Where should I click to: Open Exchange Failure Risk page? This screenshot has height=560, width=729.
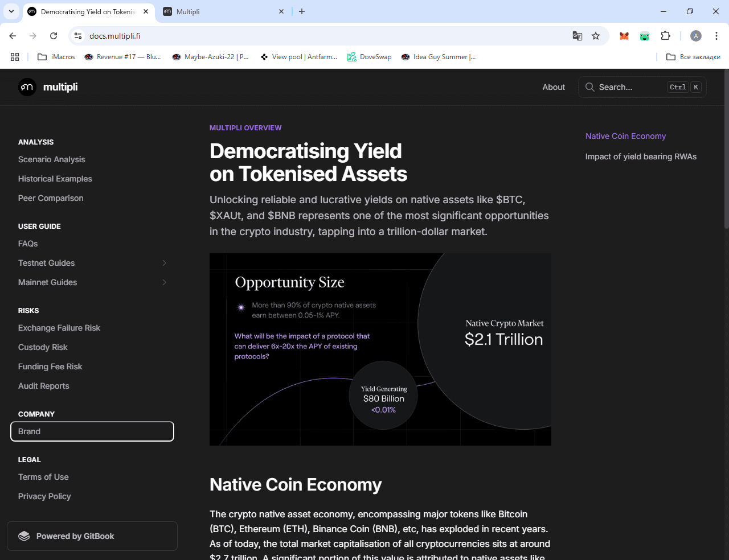click(x=59, y=328)
